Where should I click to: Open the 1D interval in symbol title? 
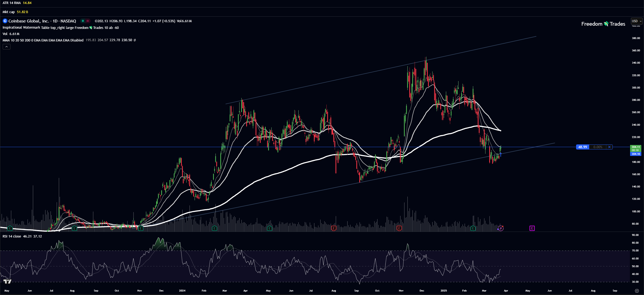click(55, 21)
